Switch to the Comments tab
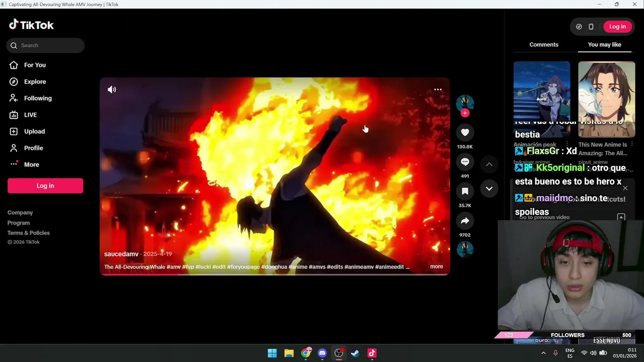This screenshot has width=644, height=362. point(544,45)
